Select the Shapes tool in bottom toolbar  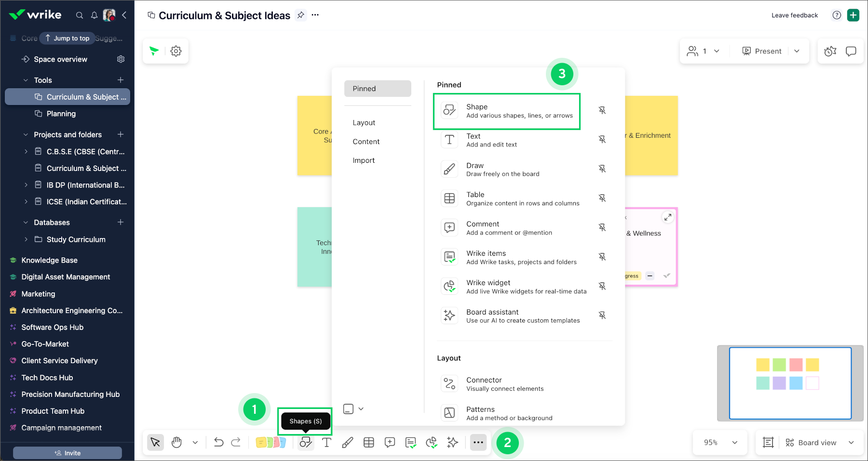pos(306,442)
